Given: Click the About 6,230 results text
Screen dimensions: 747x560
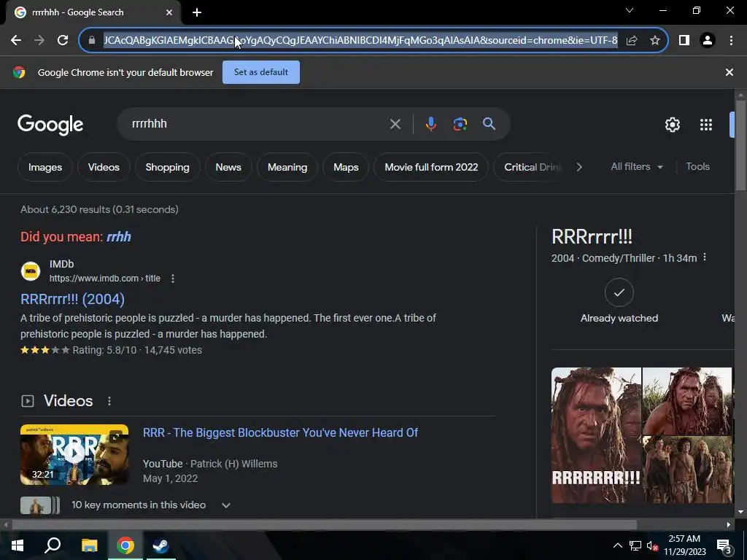Looking at the screenshot, I should [99, 209].
